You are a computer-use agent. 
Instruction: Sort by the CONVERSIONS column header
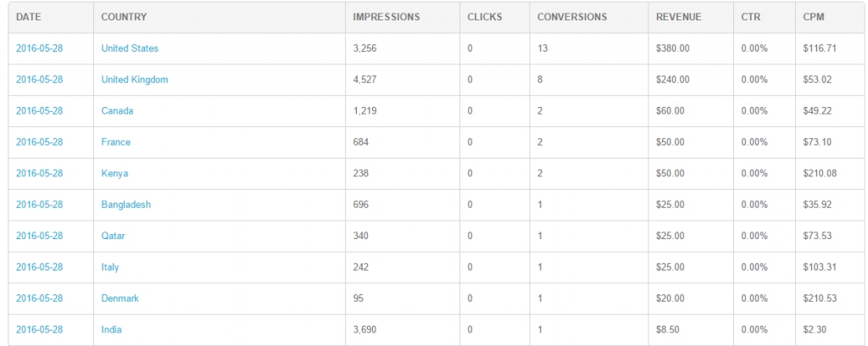[572, 17]
